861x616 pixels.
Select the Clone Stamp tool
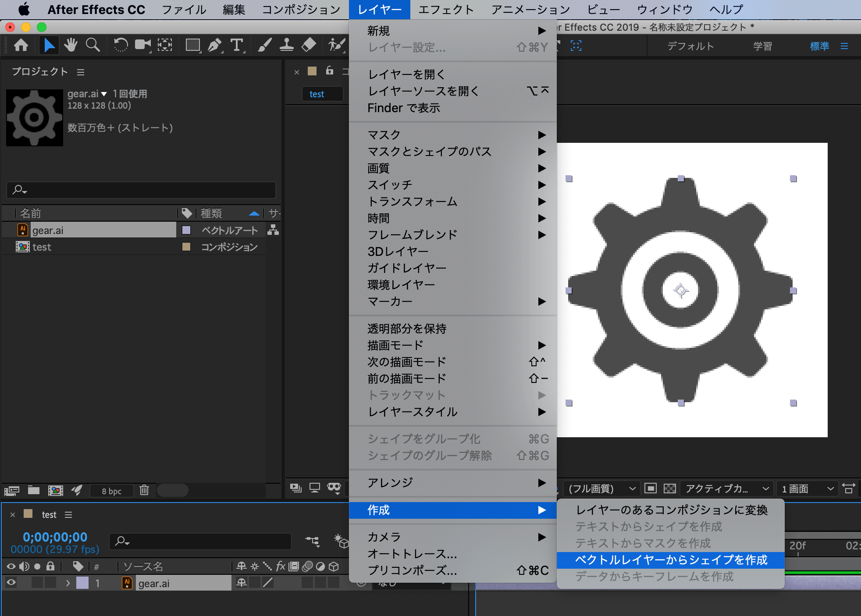click(x=287, y=45)
